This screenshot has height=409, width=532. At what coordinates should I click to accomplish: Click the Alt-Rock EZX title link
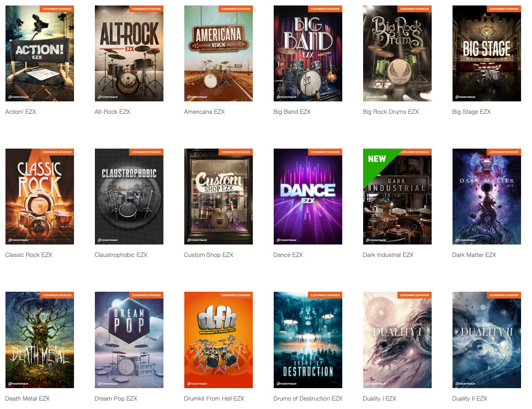pyautogui.click(x=112, y=112)
